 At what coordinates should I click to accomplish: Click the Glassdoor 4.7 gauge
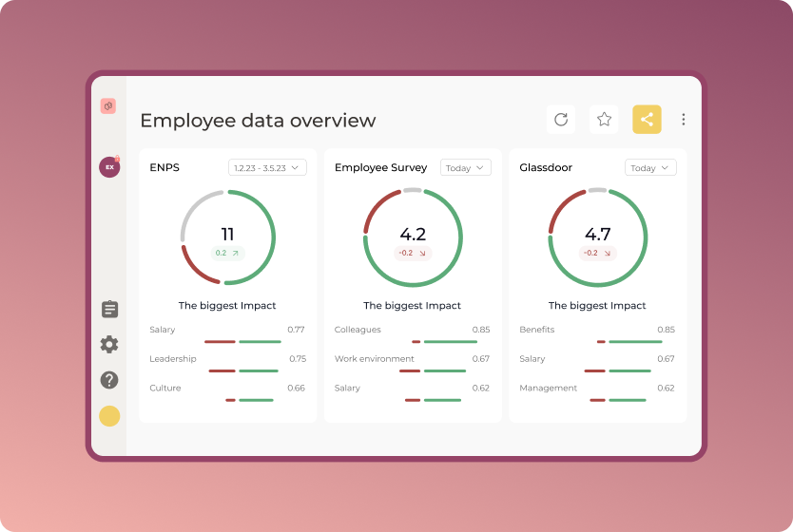(x=597, y=237)
